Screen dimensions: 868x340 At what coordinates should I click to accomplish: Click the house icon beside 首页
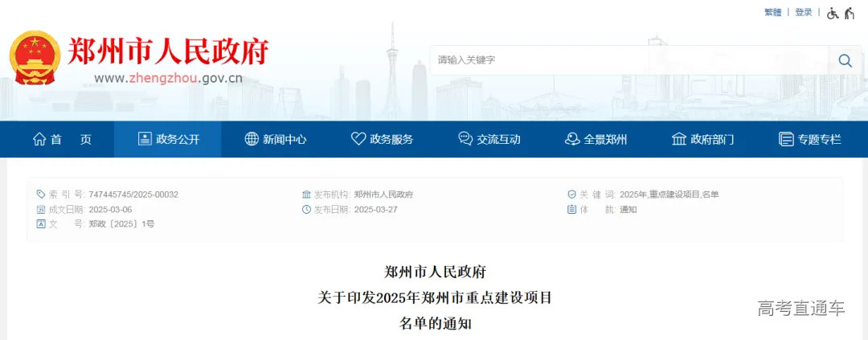[x=39, y=139]
